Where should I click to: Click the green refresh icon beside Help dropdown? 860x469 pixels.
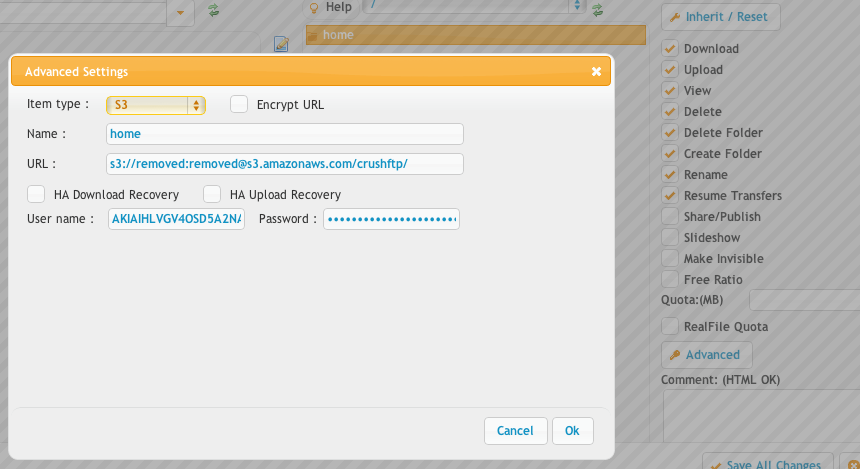point(598,10)
